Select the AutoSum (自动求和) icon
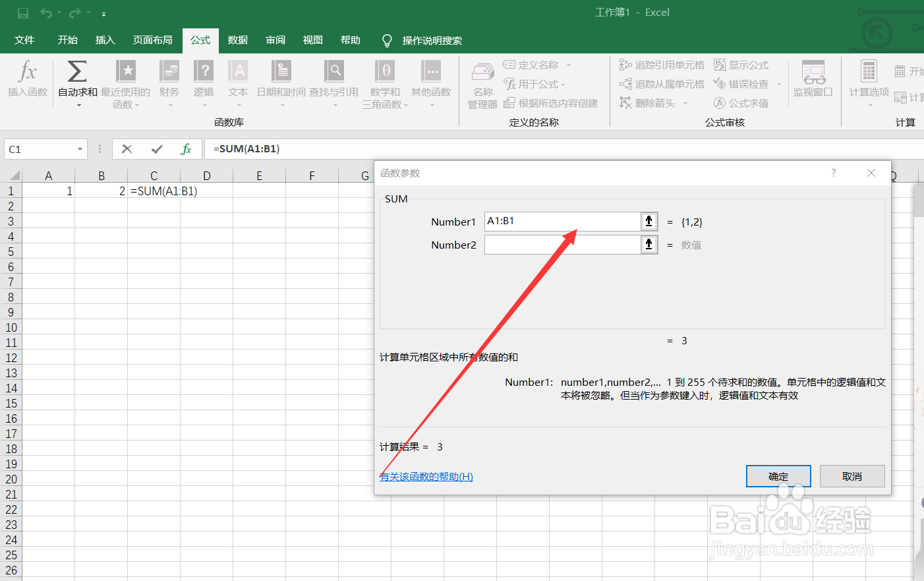This screenshot has width=924, height=581. point(76,73)
